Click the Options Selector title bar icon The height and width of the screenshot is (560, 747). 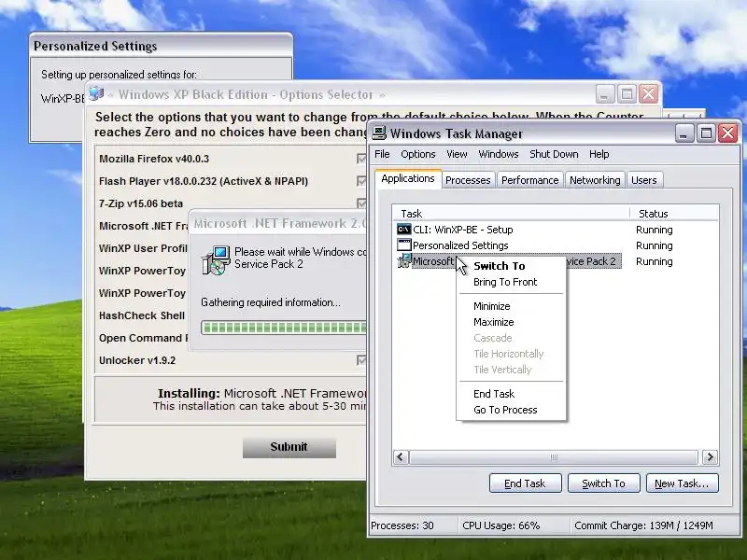tap(96, 94)
